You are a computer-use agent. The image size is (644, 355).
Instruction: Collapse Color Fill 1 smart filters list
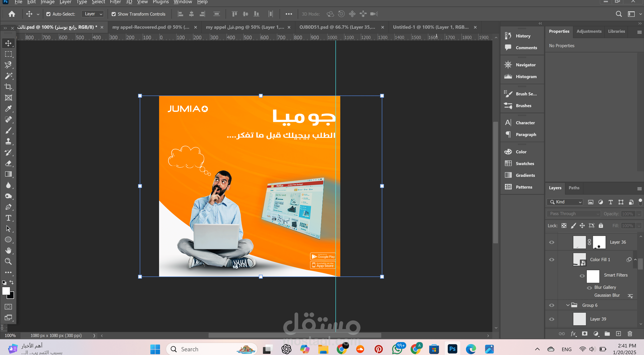tap(635, 259)
